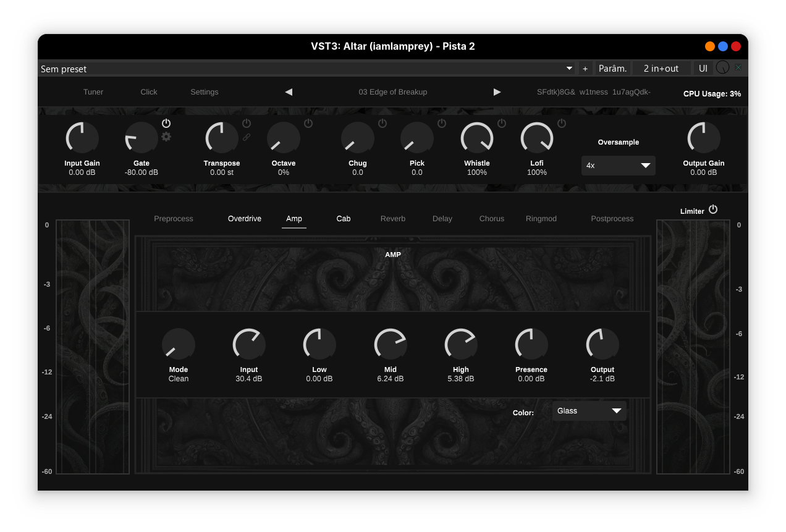Open the Sem preset dropdown list

coord(307,69)
